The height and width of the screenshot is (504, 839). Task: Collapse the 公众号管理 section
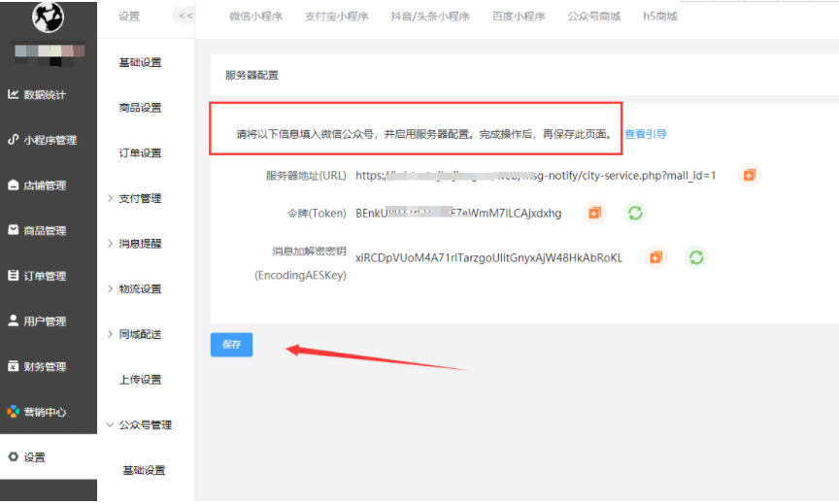click(139, 424)
